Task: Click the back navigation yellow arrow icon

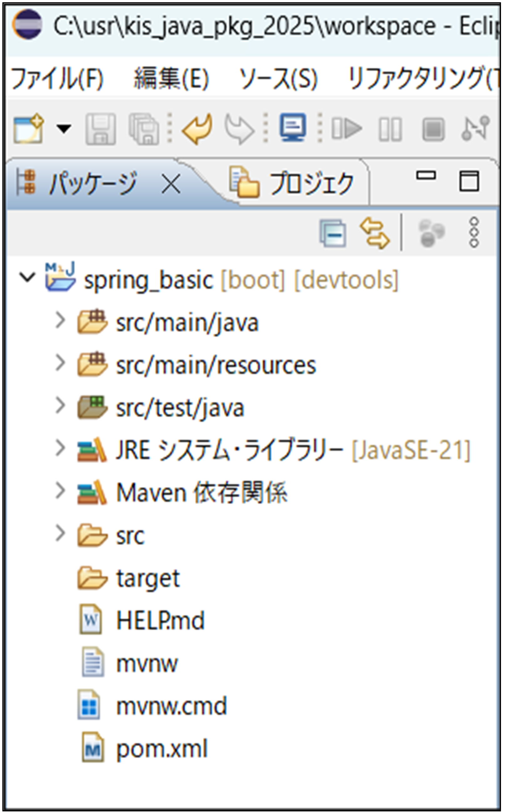Action: click(x=198, y=129)
